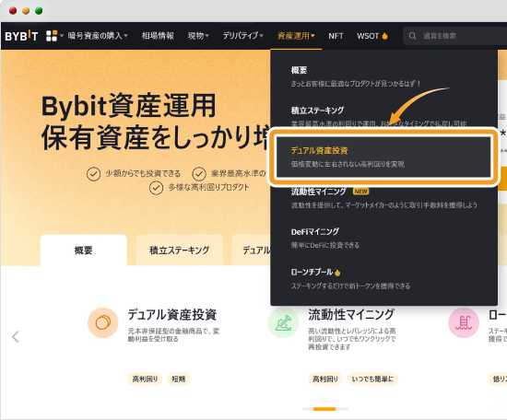This screenshot has width=507, height=420.
Task: Open the NFT nav item
Action: coord(336,36)
